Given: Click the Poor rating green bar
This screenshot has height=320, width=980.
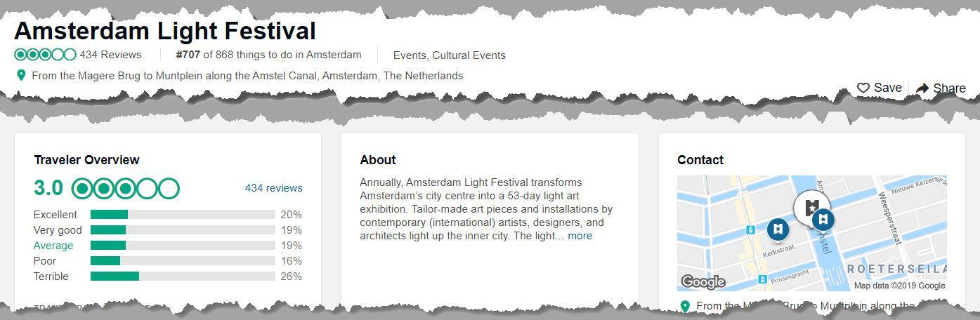Looking at the screenshot, I should [105, 261].
